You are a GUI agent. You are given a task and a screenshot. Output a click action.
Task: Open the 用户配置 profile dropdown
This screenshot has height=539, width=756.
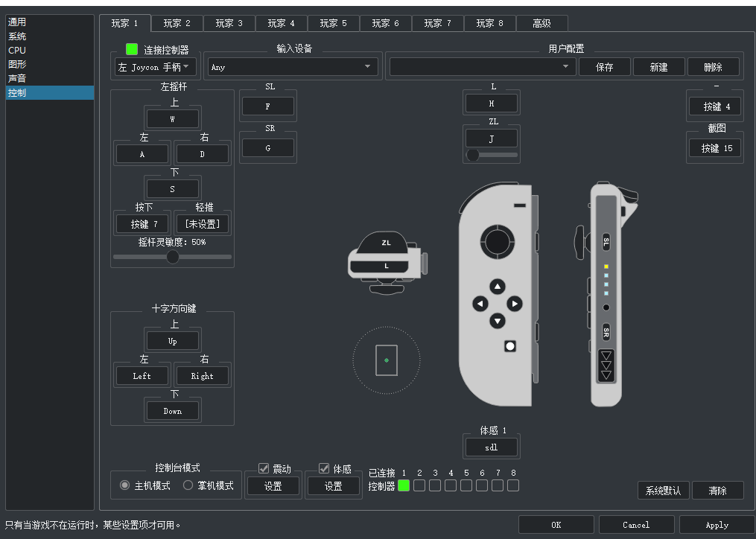pos(482,67)
